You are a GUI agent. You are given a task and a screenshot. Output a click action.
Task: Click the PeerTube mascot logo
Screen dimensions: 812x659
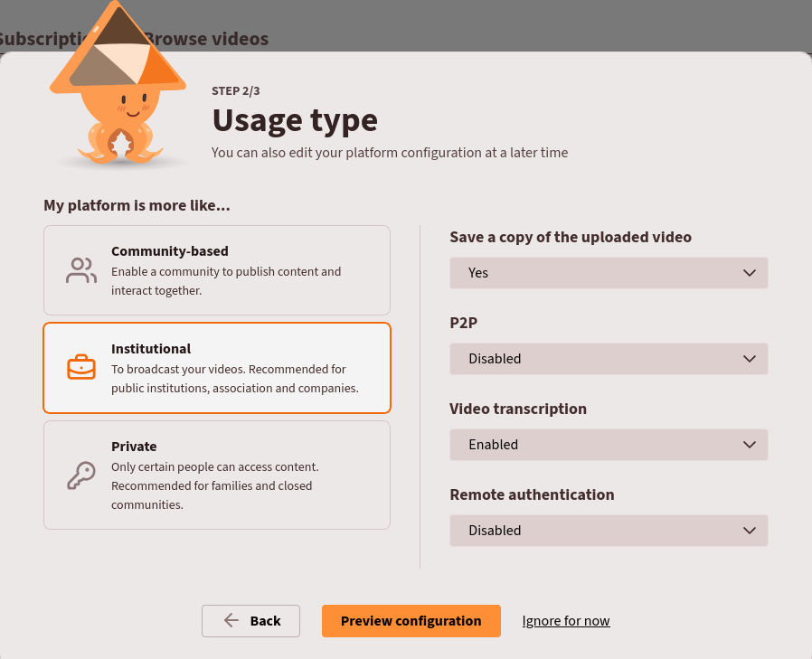(116, 90)
